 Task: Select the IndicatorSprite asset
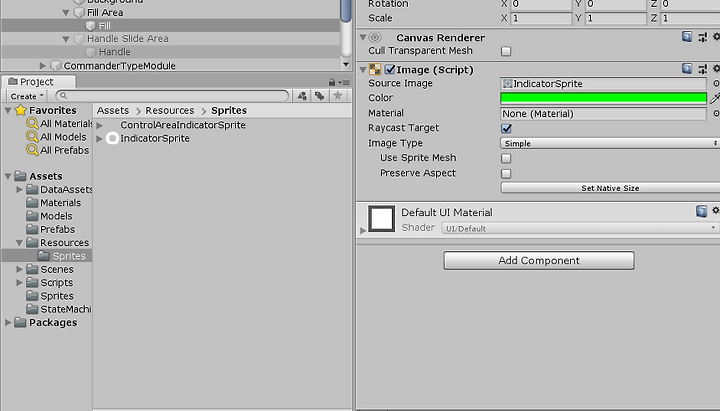click(155, 138)
